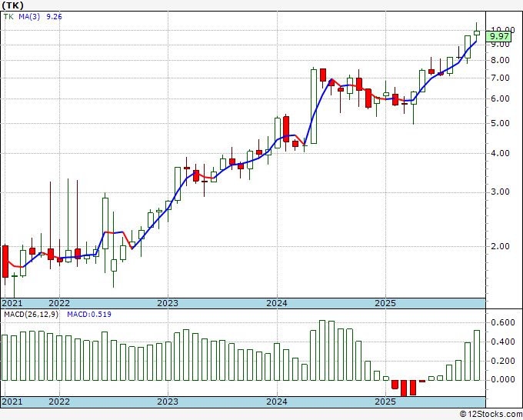Click the lowest red MACD histogram bar
The image size is (523, 420).
coord(404,388)
